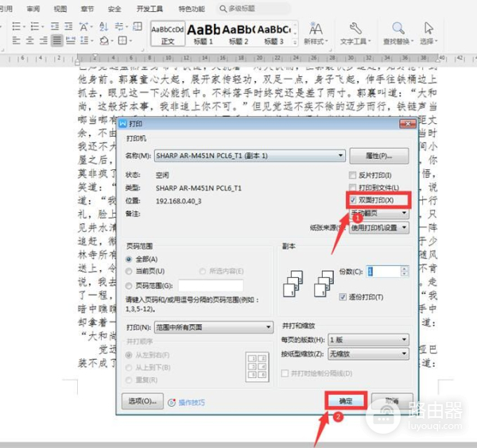
Task: Open 查找替换 find and replace
Action: point(398,33)
